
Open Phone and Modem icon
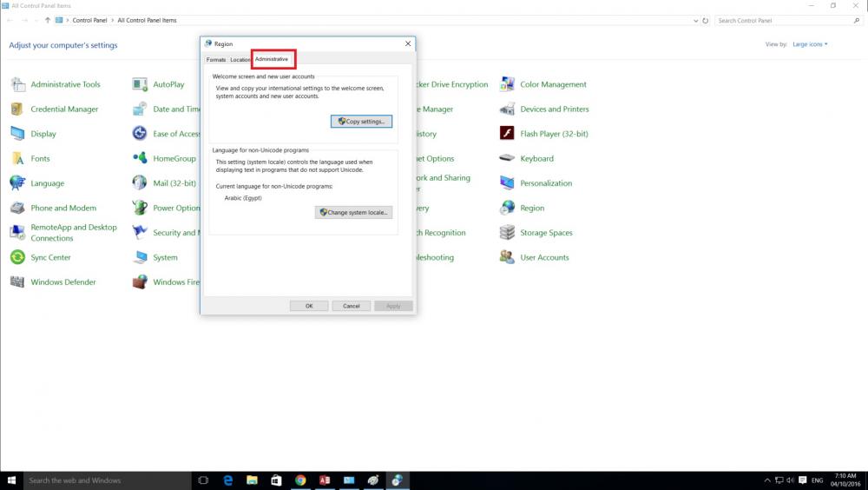coord(17,208)
